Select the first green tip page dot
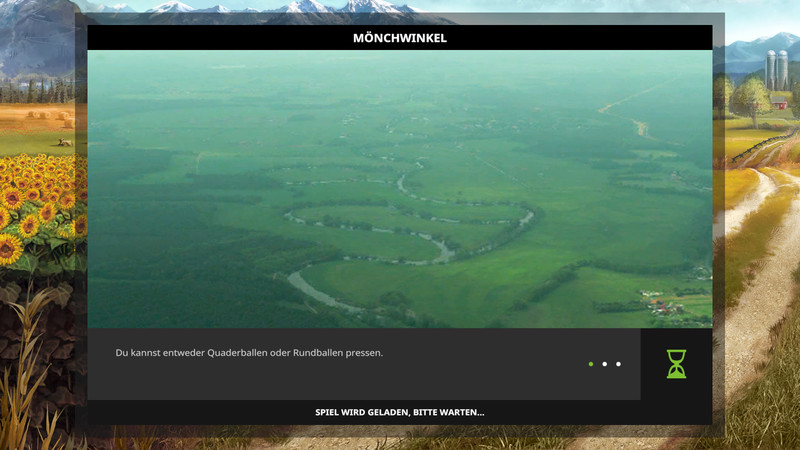Viewport: 800px width, 450px height. [591, 364]
